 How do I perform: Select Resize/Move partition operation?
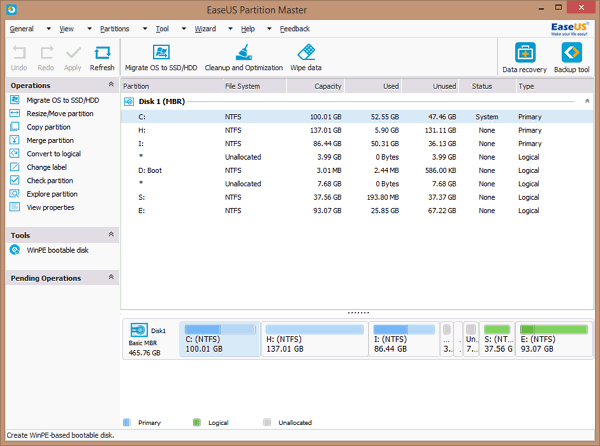tap(62, 114)
